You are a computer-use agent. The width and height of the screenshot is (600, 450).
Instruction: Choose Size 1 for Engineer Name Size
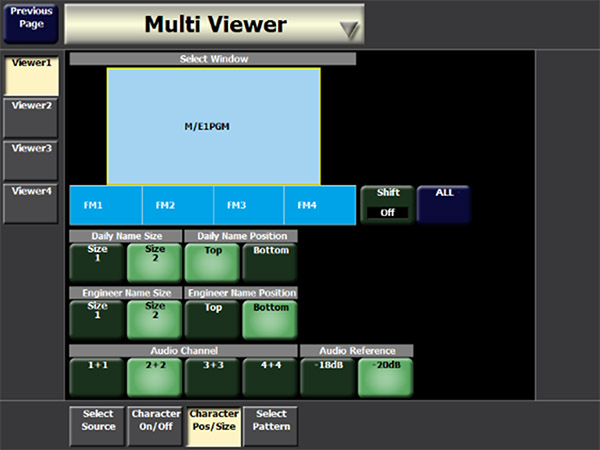97,319
